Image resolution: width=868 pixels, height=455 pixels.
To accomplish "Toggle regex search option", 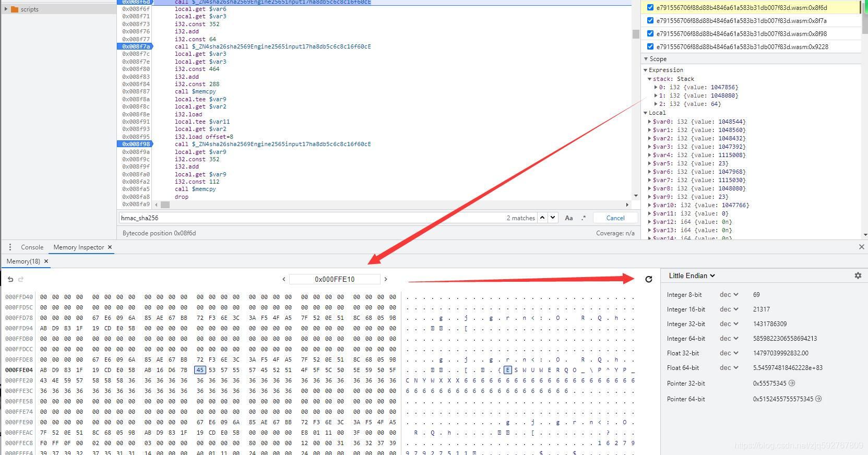I will point(584,218).
